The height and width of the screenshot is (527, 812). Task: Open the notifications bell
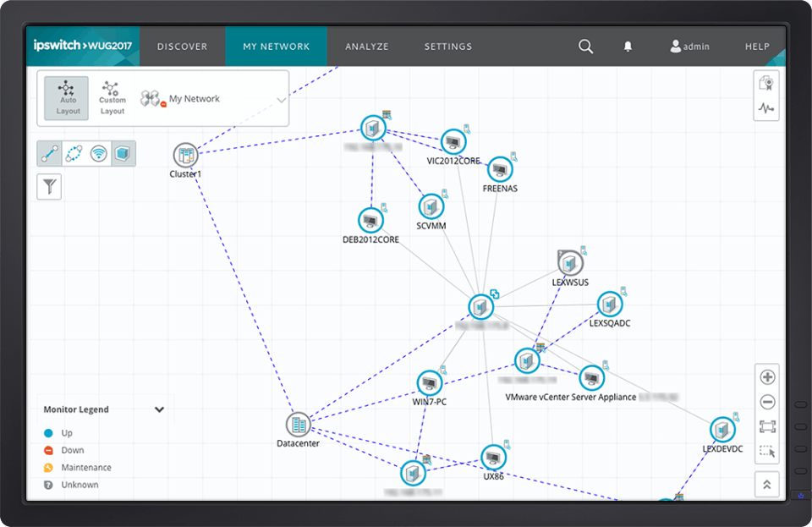pyautogui.click(x=628, y=47)
